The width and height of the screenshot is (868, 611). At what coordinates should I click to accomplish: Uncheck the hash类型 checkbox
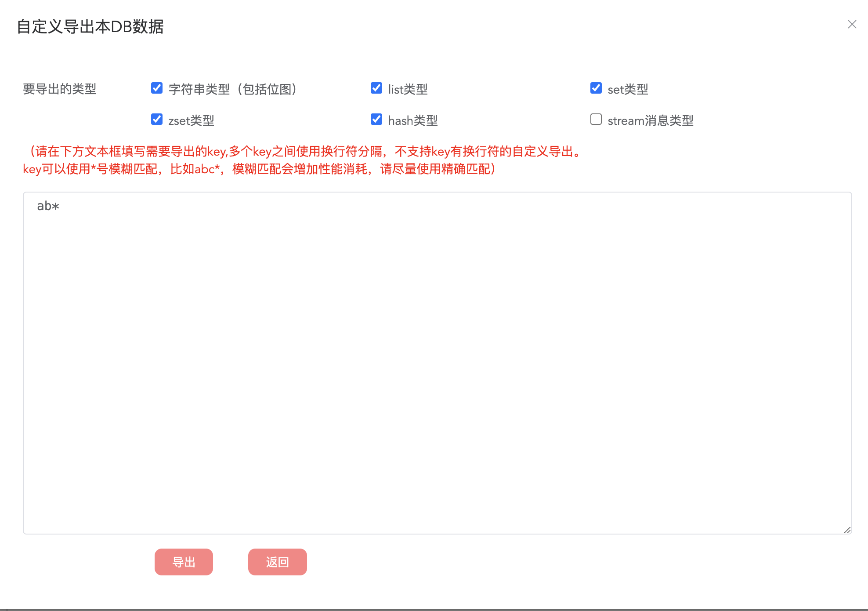click(376, 120)
